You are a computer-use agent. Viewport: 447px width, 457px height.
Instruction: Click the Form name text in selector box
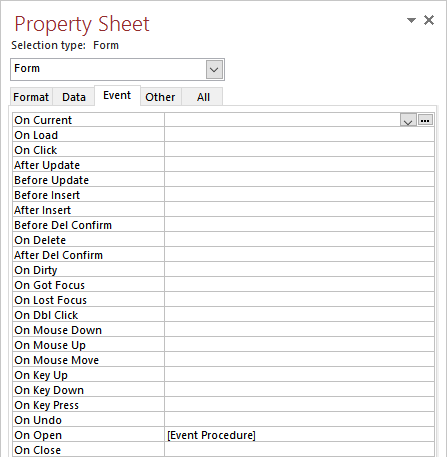27,68
